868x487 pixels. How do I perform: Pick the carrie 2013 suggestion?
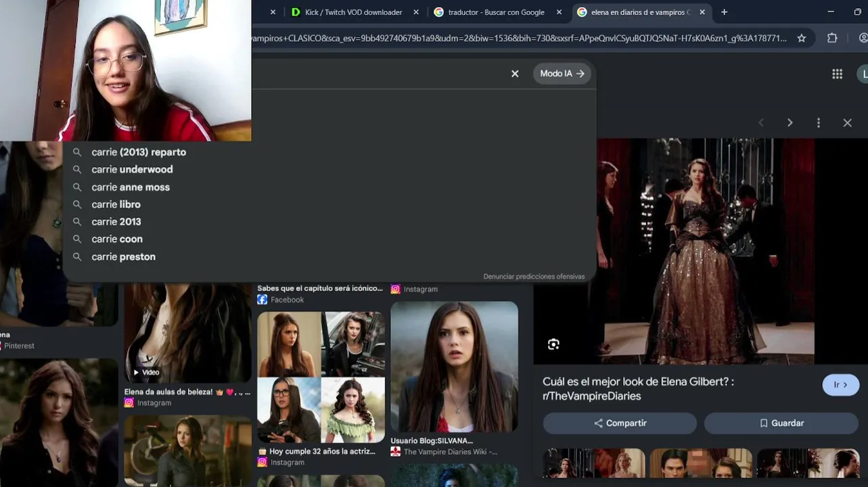click(116, 222)
